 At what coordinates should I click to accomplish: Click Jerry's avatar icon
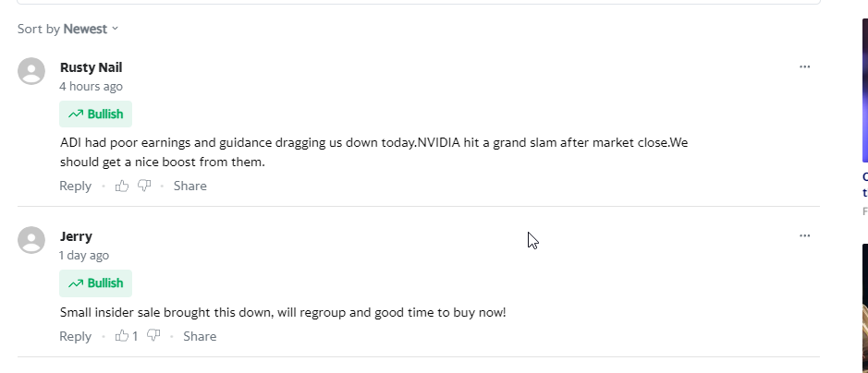click(x=32, y=240)
